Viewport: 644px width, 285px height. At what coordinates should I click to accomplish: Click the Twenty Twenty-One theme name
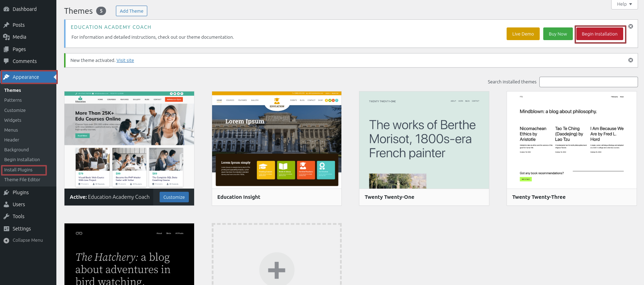click(389, 197)
